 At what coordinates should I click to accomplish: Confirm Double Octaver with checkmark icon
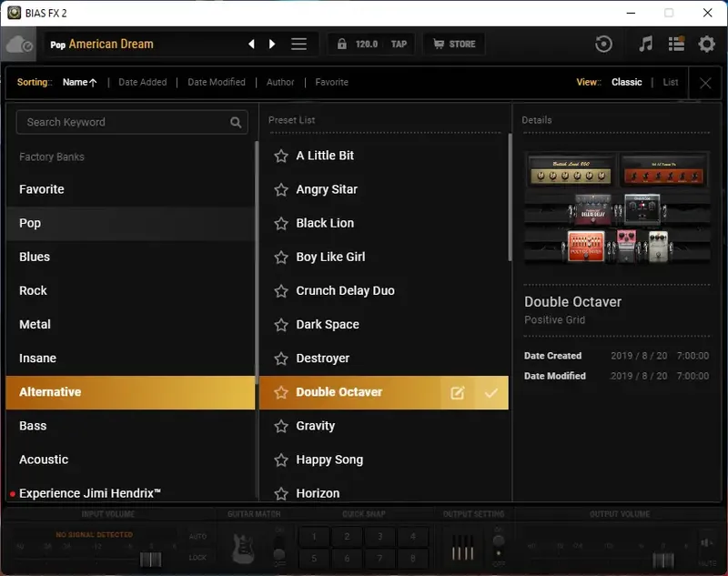tap(491, 393)
